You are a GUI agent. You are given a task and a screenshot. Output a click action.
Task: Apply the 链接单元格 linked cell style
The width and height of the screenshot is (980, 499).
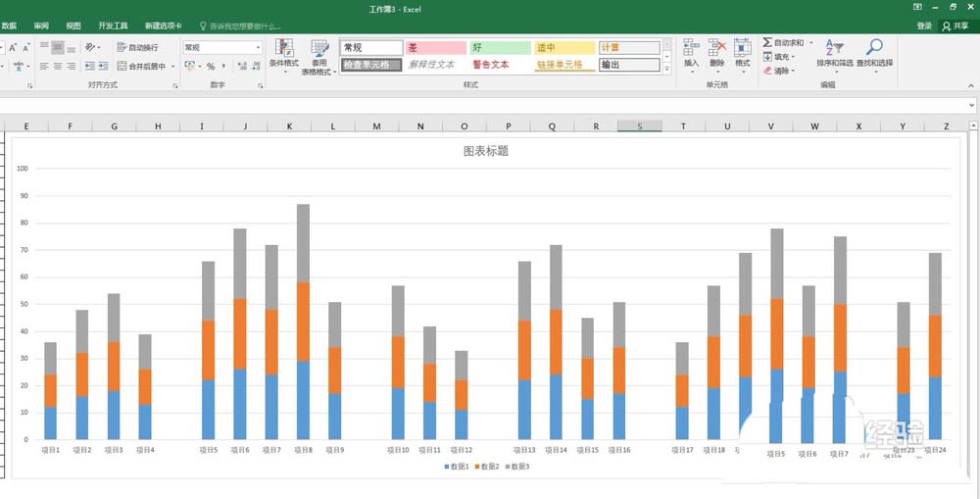click(564, 65)
